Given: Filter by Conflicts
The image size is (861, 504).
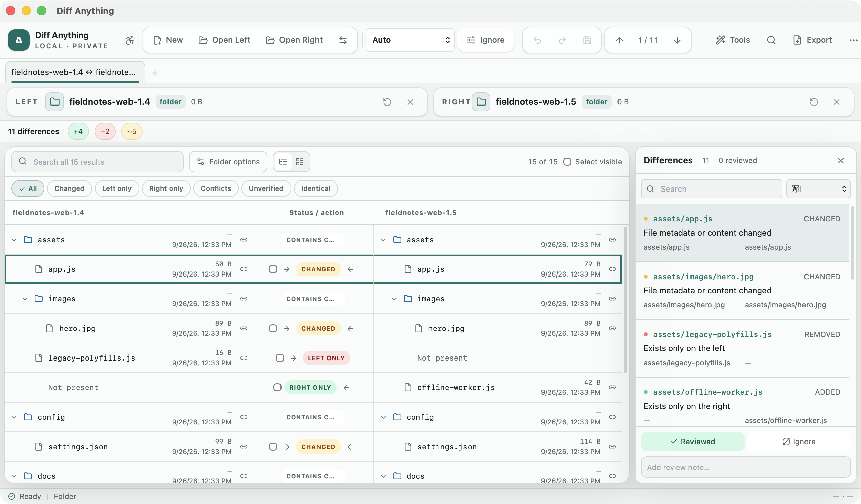Looking at the screenshot, I should coord(216,188).
